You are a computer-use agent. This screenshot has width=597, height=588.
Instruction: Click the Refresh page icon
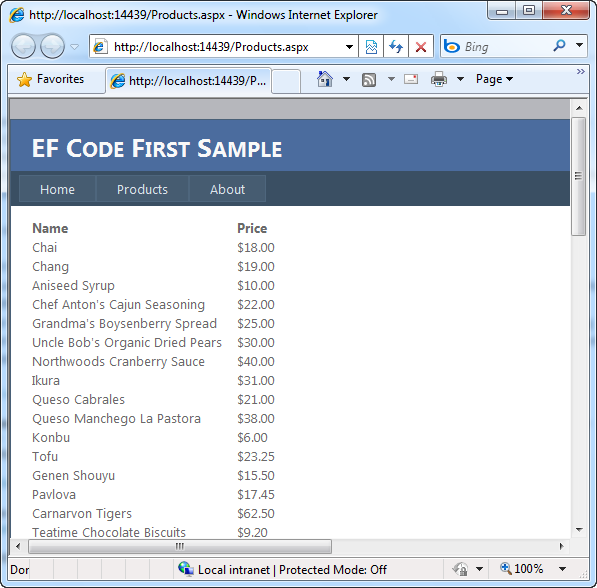[x=396, y=46]
